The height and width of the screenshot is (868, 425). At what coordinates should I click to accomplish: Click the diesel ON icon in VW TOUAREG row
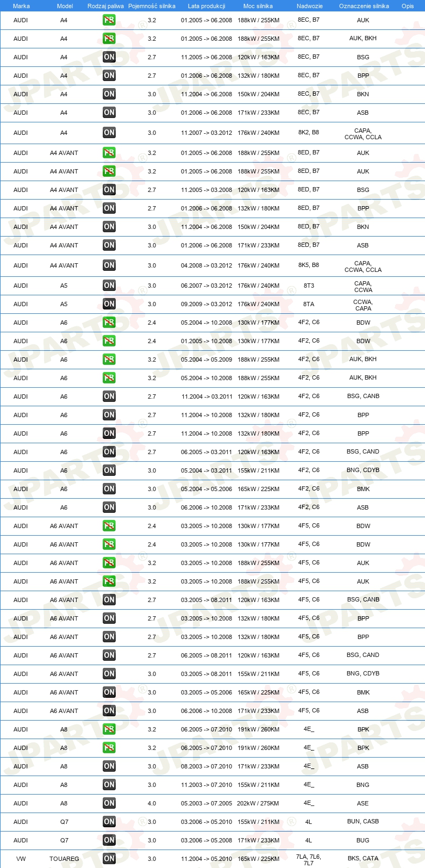pos(109,859)
